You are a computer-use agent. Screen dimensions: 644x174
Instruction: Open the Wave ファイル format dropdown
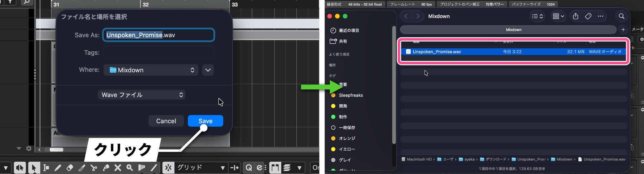[141, 95]
